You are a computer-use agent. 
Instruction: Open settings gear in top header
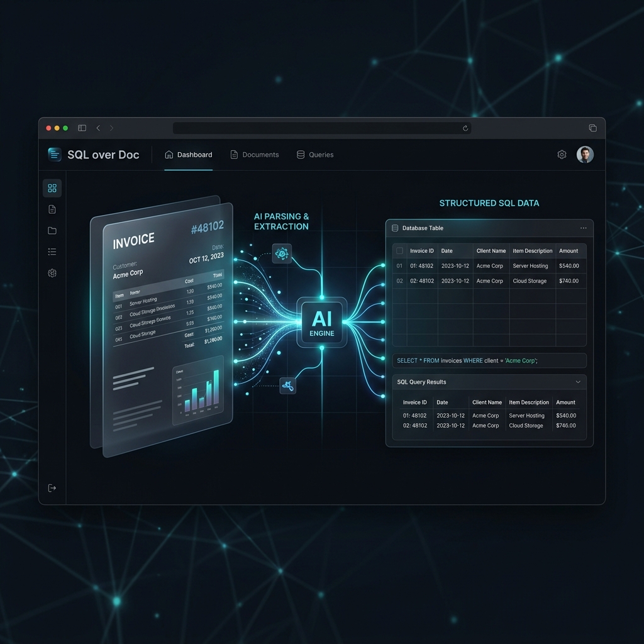tap(562, 155)
